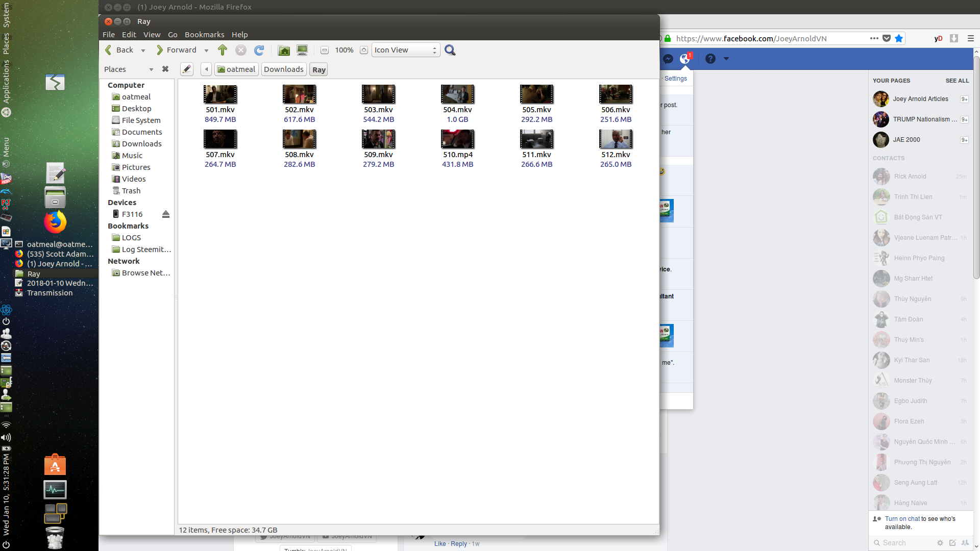The width and height of the screenshot is (980, 551).
Task: Open Facebook account dropdown arrow
Action: [726, 59]
